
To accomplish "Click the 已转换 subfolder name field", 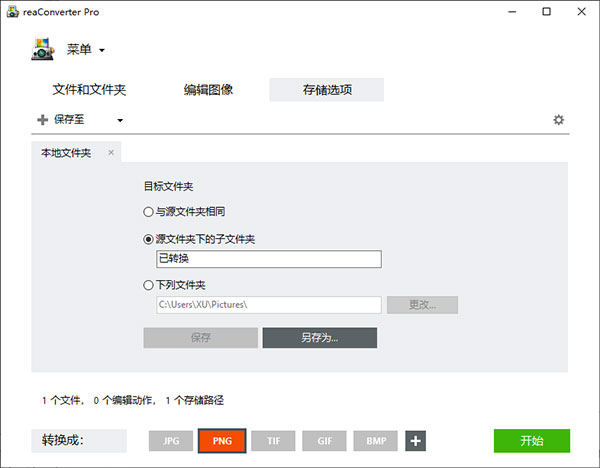I will pos(269,259).
